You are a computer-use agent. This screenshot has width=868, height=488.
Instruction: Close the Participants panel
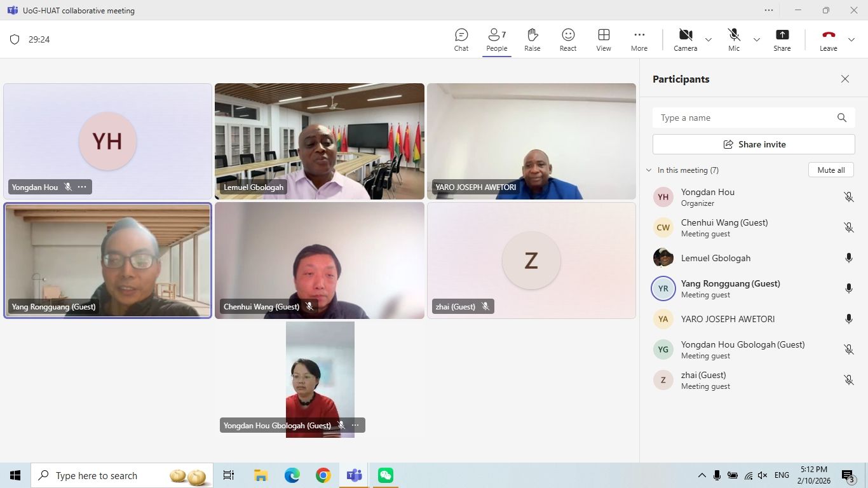pyautogui.click(x=845, y=79)
